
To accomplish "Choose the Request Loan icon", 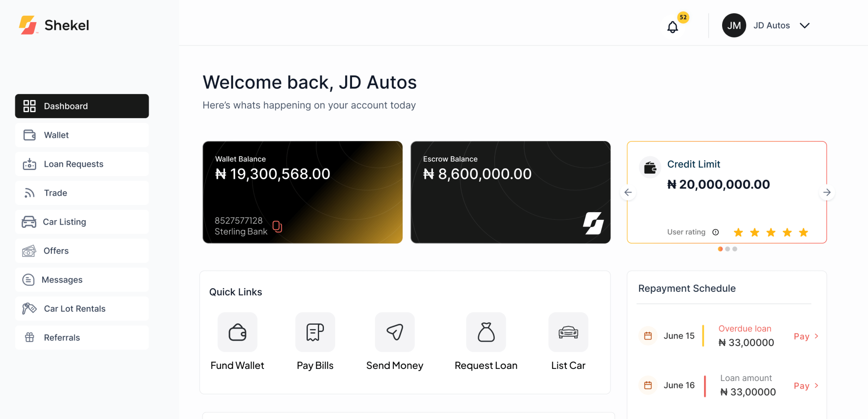I will coord(486,332).
